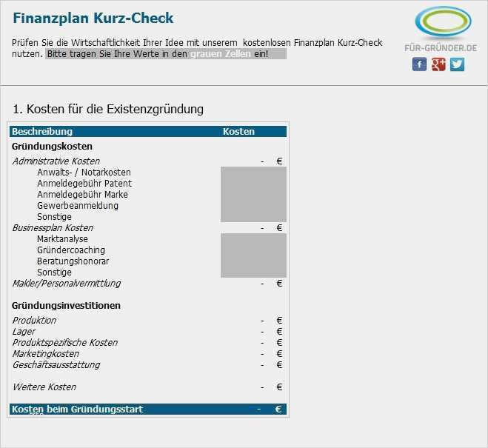Viewport: 488px width, 448px height.
Task: Click the 'Produktion' row label
Action: 34,321
